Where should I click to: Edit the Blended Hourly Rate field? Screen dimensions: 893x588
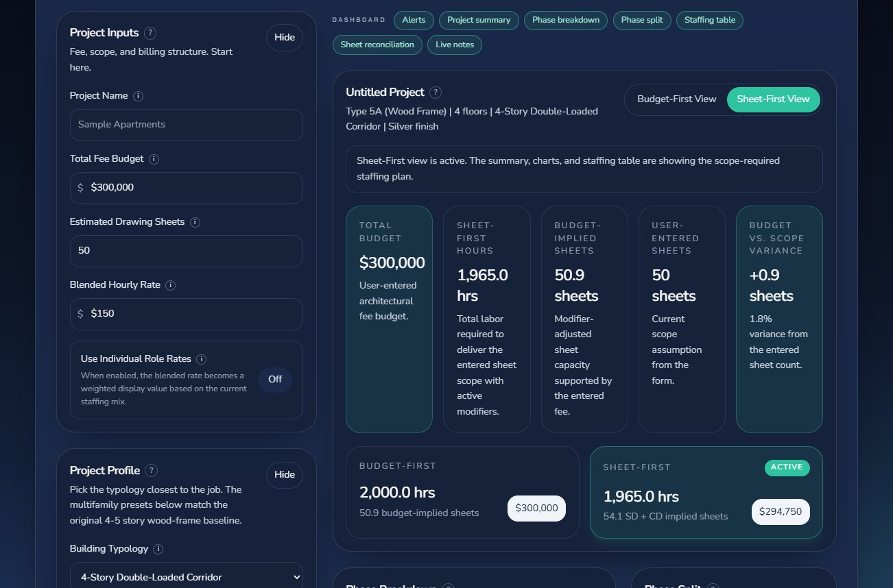pyautogui.click(x=187, y=314)
